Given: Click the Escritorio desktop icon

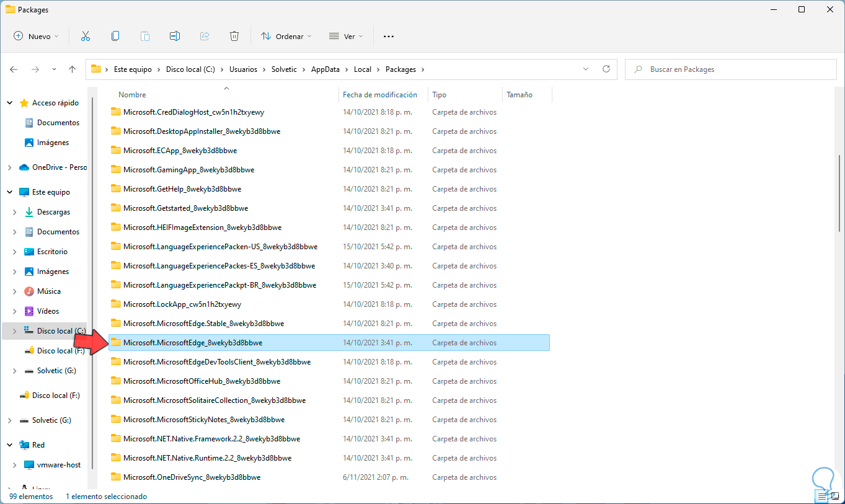Looking at the screenshot, I should pyautogui.click(x=29, y=252).
